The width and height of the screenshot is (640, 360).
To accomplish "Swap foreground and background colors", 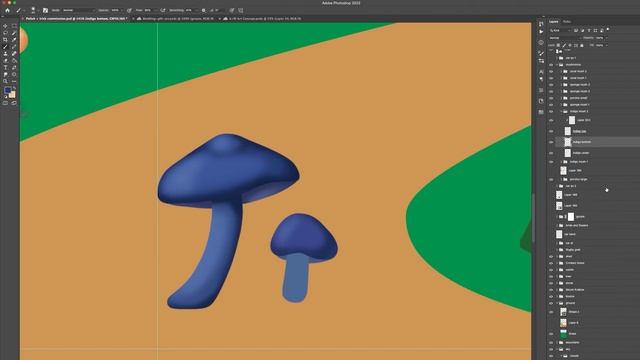I will pos(15,87).
